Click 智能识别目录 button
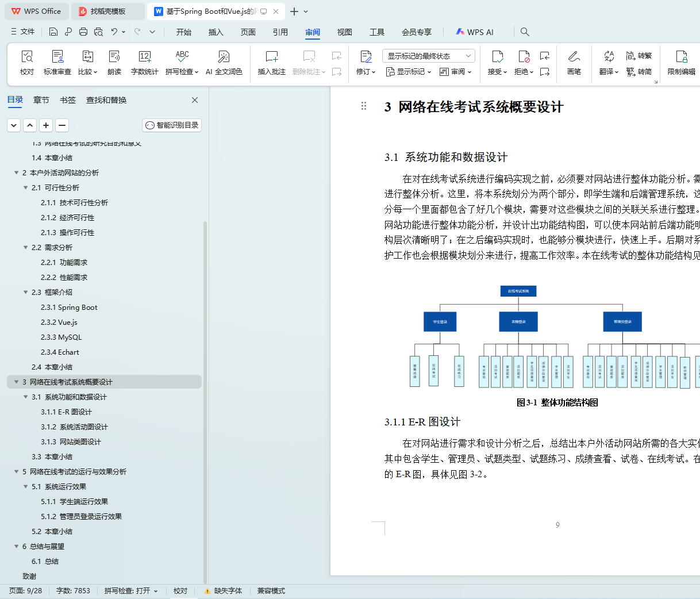The height and width of the screenshot is (599, 700). [172, 125]
